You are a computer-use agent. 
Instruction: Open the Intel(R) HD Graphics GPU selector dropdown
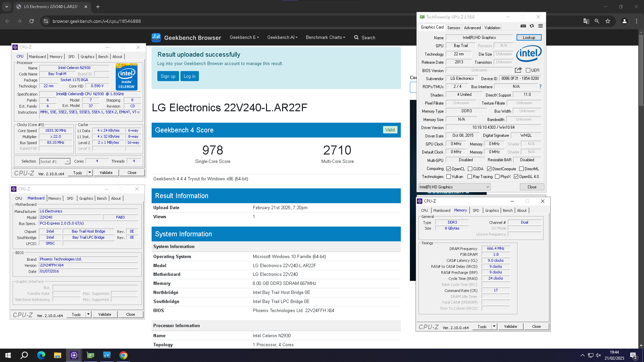point(454,187)
